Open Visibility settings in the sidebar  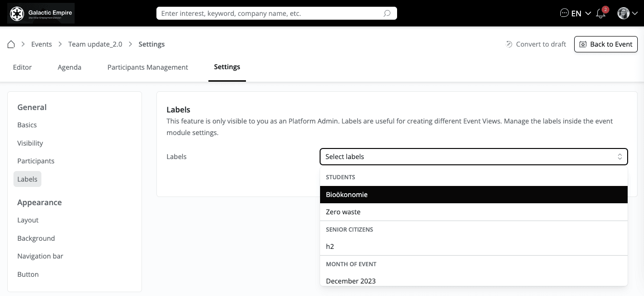(x=30, y=143)
